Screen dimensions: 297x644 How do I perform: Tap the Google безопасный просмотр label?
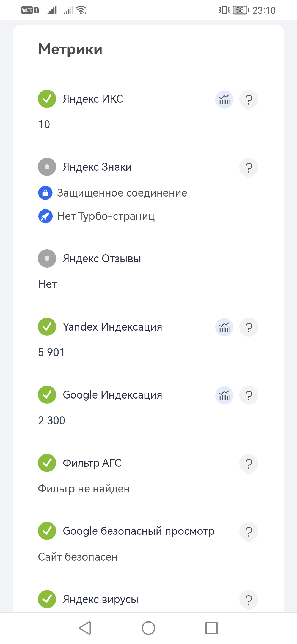point(138,531)
